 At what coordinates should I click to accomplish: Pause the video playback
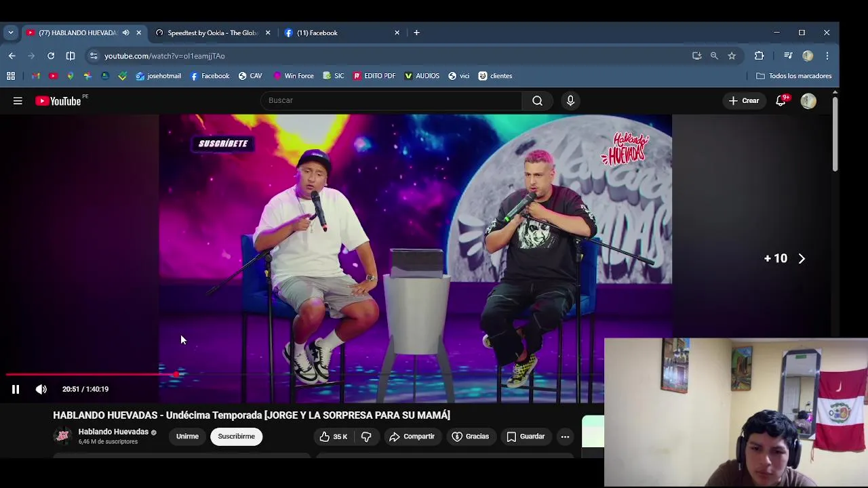(16, 389)
